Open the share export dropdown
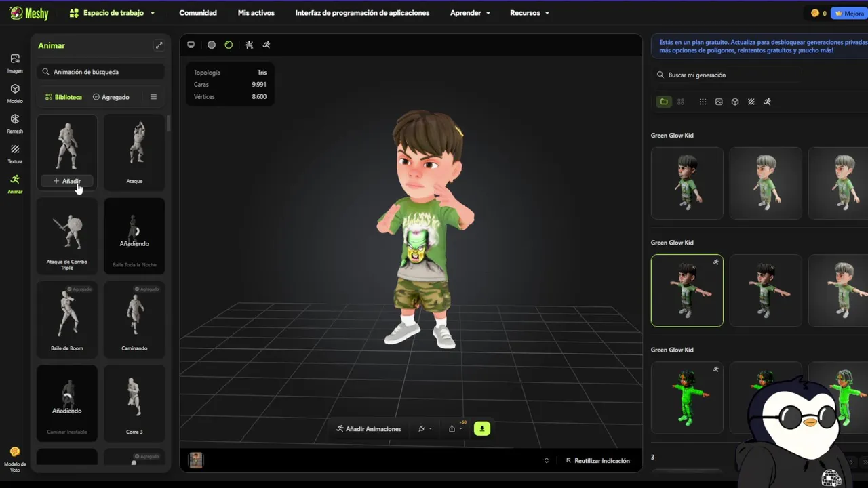The image size is (868, 488). click(455, 428)
